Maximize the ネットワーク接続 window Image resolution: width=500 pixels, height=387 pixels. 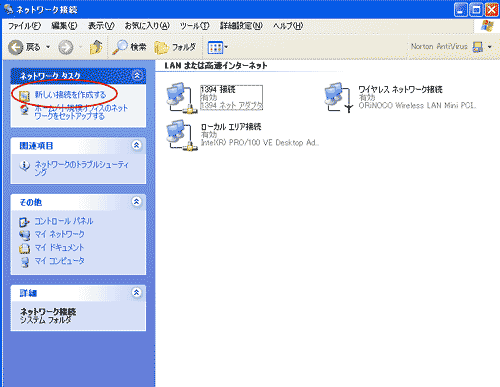pyautogui.click(x=476, y=10)
